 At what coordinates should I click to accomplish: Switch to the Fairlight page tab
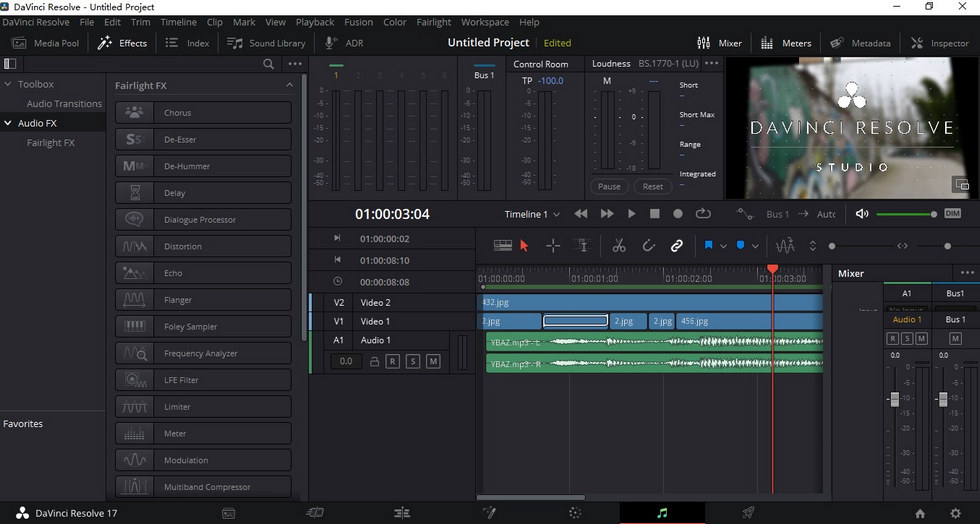662,513
